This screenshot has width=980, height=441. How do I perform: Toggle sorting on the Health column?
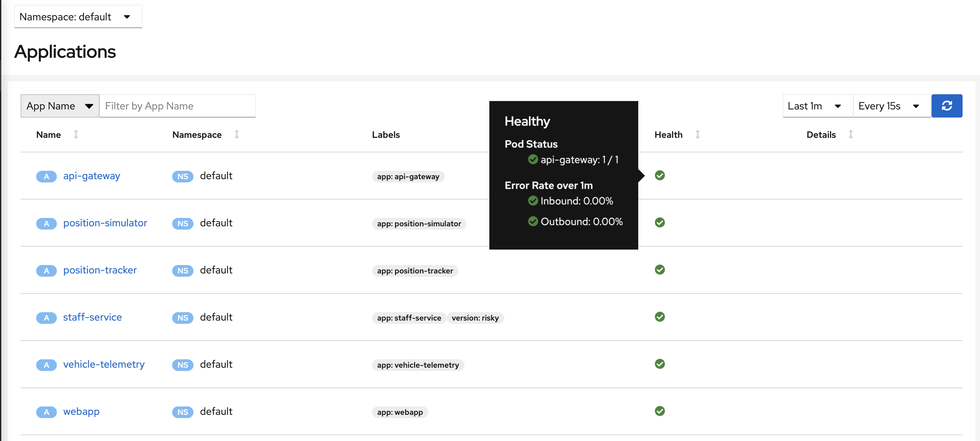698,134
